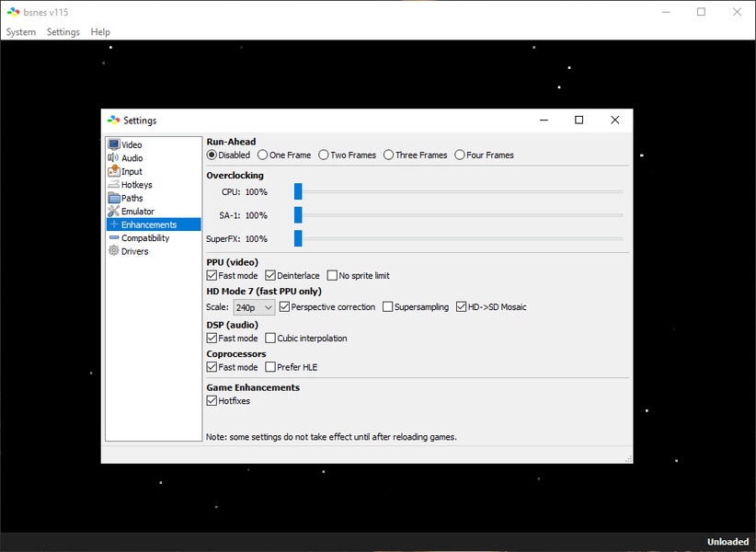Select Two Frames run-ahead option
The height and width of the screenshot is (552, 756).
pyautogui.click(x=324, y=155)
